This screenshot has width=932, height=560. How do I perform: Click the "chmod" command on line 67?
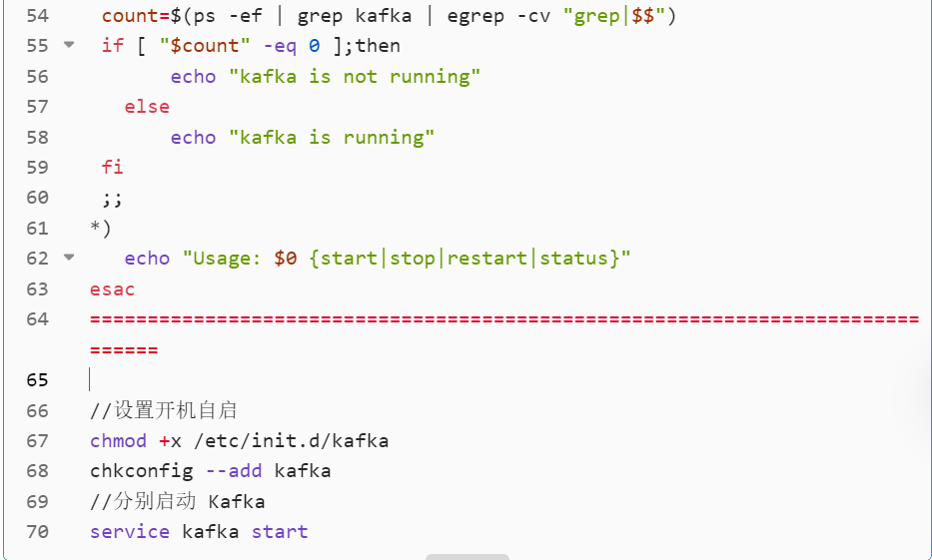coord(118,440)
